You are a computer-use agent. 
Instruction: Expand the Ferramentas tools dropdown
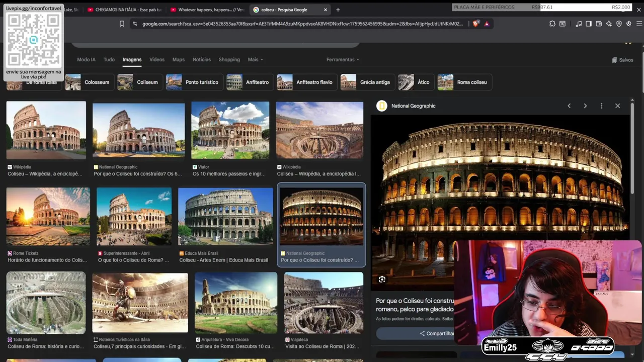click(x=343, y=60)
